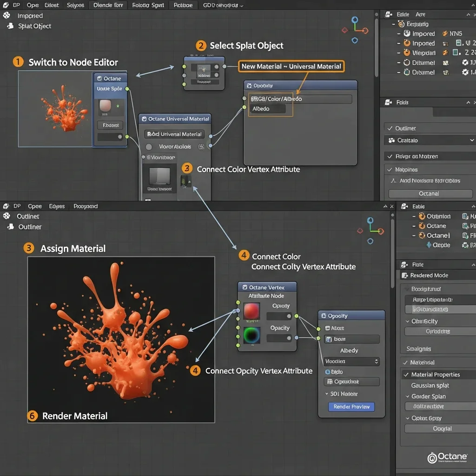The width and height of the screenshot is (476, 476).
Task: Click the Fbdomt button in Octane node
Action: tap(110, 125)
